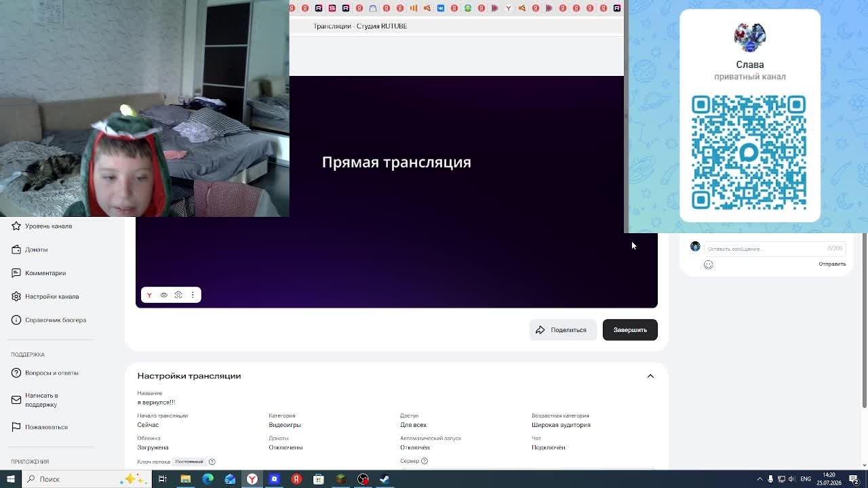Open Microsoft Store from the taskbar
The image size is (868, 488).
click(x=319, y=479)
